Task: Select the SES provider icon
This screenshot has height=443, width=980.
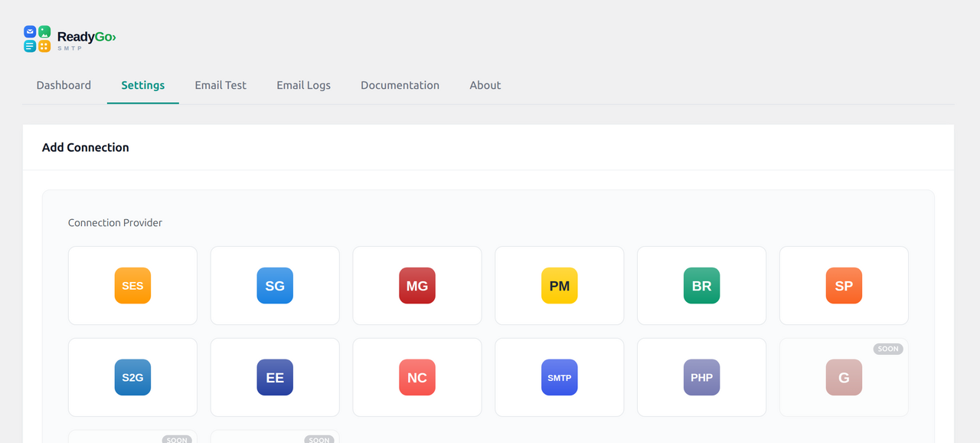Action: click(x=132, y=286)
